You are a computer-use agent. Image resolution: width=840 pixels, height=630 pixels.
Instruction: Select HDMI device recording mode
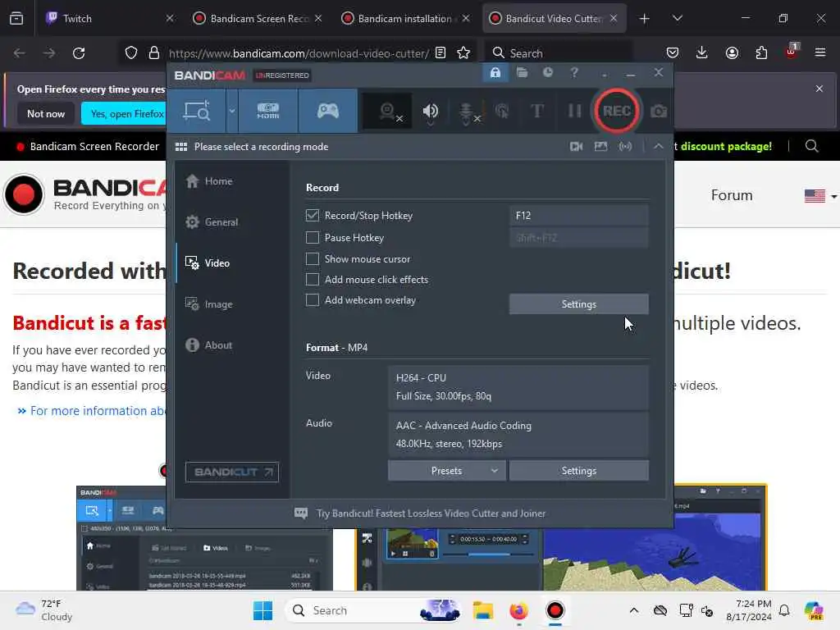click(268, 111)
